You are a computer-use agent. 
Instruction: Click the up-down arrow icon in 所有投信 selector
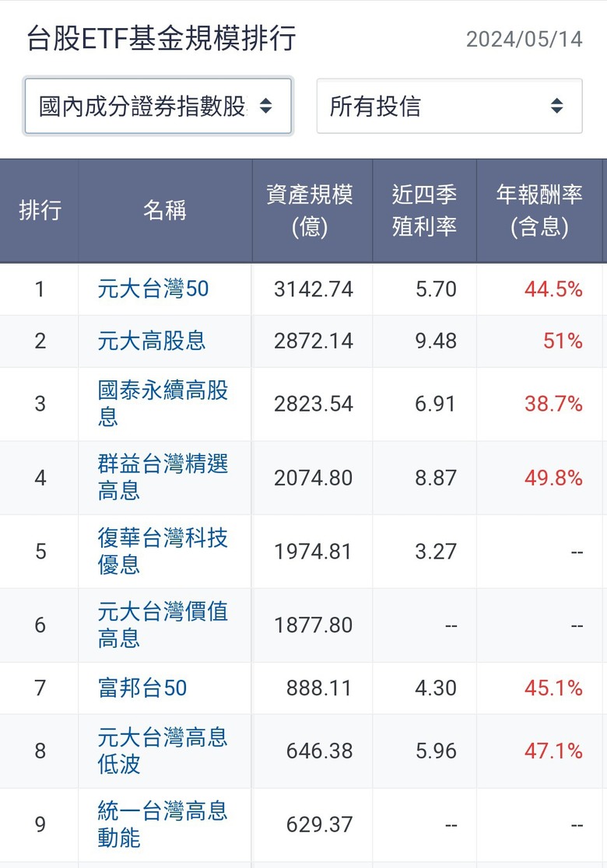(556, 106)
